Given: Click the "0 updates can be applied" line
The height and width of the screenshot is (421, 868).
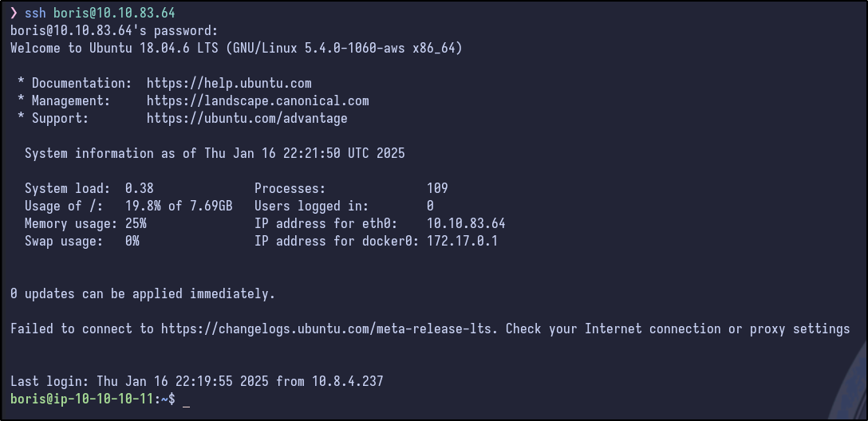Looking at the screenshot, I should click(143, 293).
